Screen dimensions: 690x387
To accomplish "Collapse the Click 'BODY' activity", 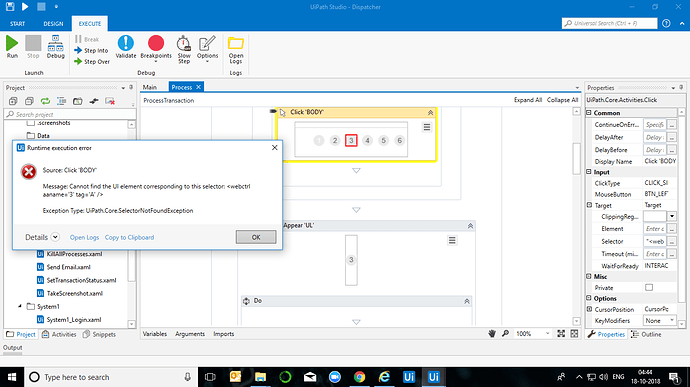I will point(430,113).
